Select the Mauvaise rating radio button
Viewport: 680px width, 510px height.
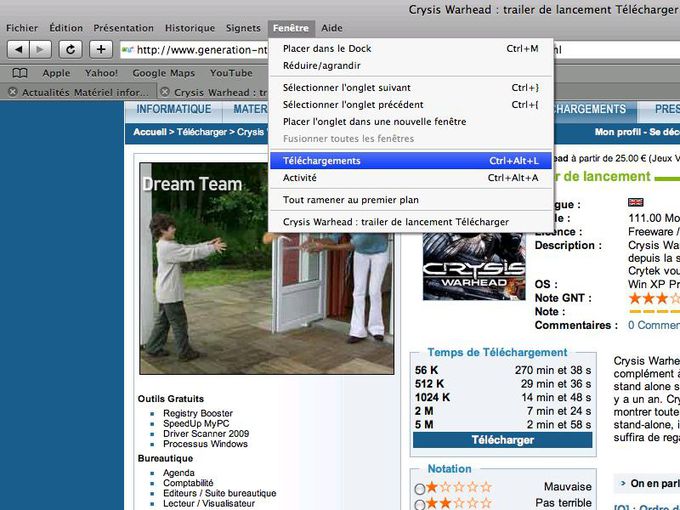[419, 489]
